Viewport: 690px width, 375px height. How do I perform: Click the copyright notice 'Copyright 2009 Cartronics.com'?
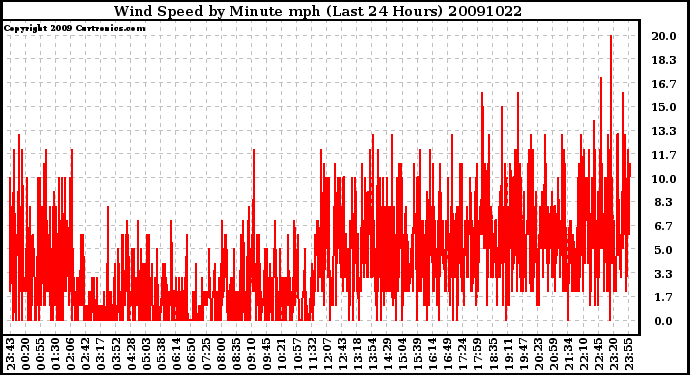coord(75,28)
